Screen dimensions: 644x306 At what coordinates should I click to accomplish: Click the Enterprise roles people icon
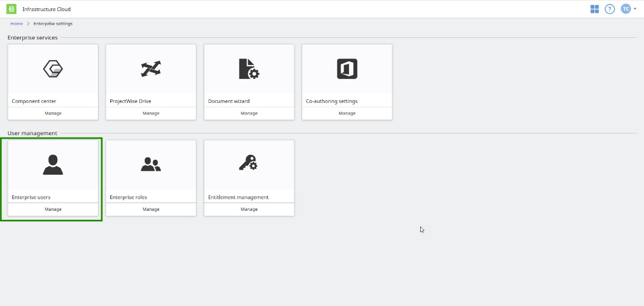151,165
